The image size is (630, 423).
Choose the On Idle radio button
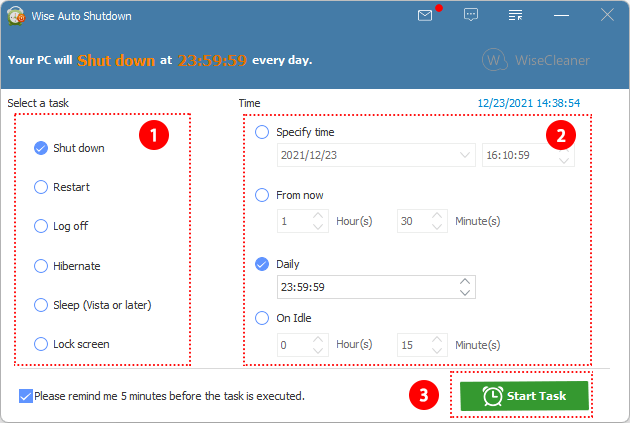262,318
